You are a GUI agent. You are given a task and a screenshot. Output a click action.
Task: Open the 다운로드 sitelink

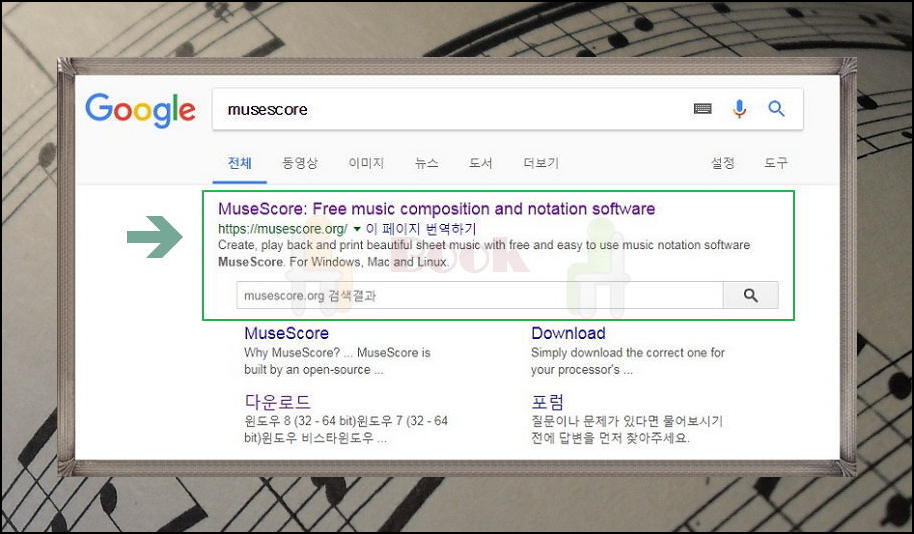click(x=277, y=402)
